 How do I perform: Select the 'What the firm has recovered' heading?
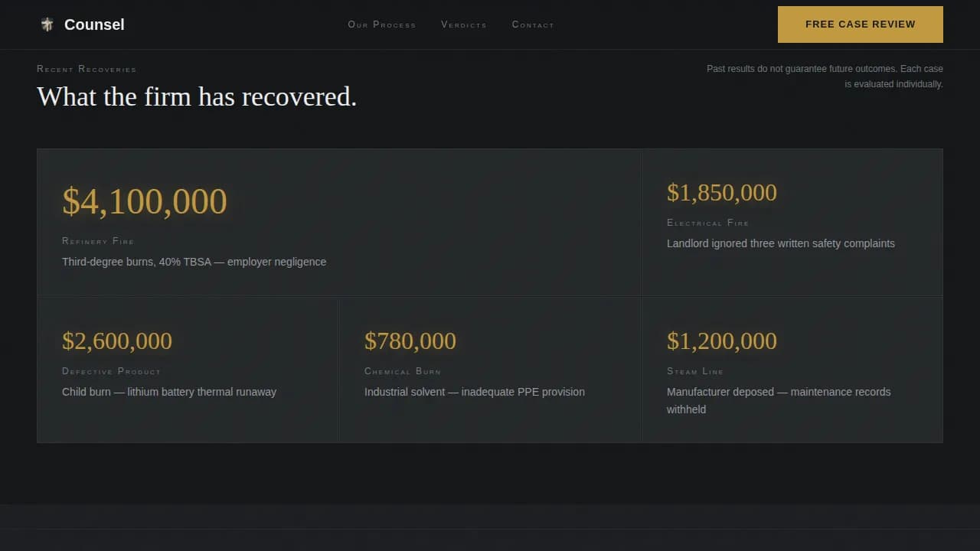[x=197, y=96]
